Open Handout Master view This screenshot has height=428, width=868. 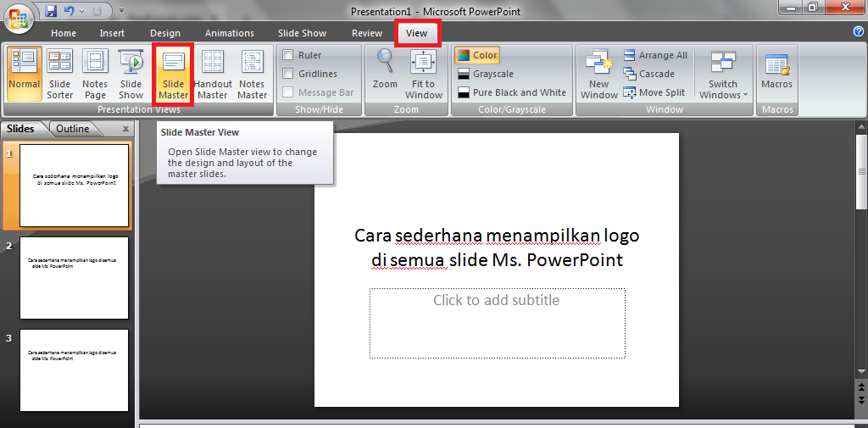[213, 75]
